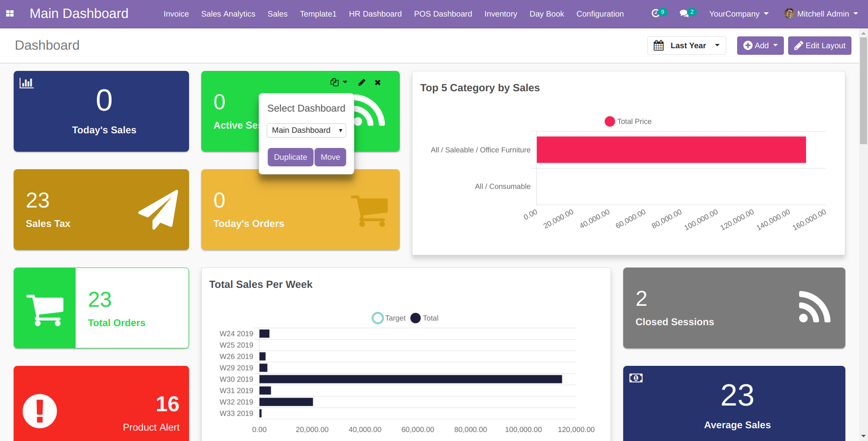Open the activities clock icon with badge 9
This screenshot has width=868, height=441.
pyautogui.click(x=655, y=13)
